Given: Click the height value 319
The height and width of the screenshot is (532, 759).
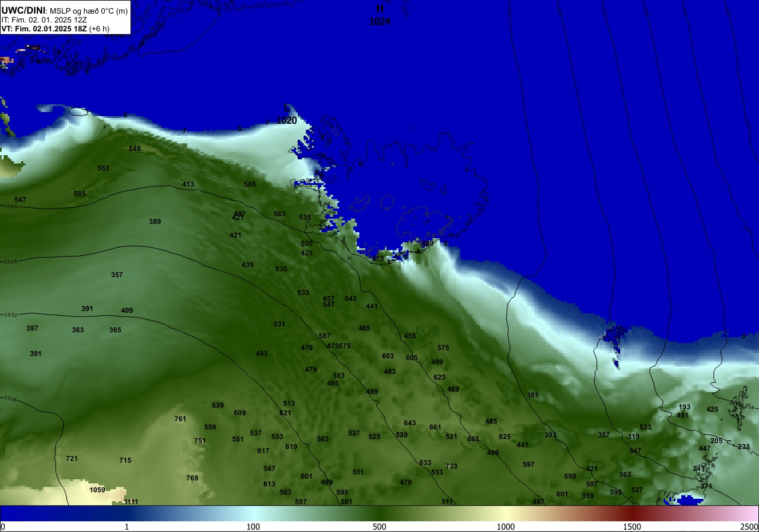Looking at the screenshot, I should [633, 437].
